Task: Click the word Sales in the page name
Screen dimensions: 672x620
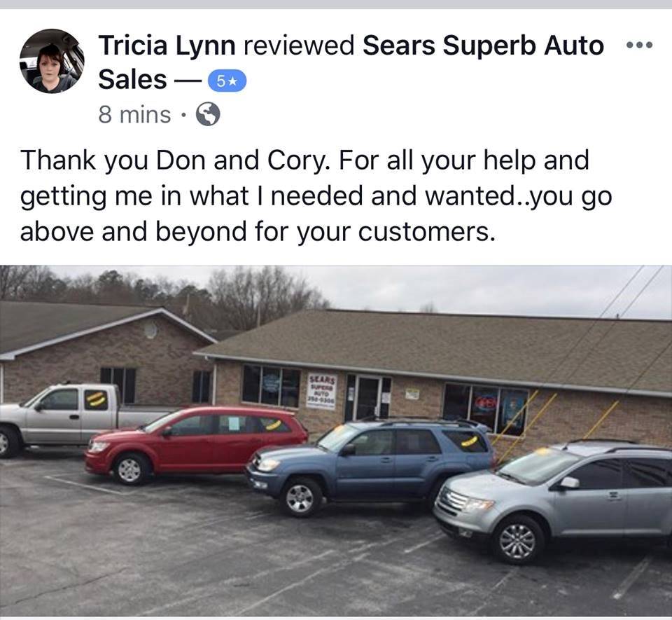Action: coord(132,80)
